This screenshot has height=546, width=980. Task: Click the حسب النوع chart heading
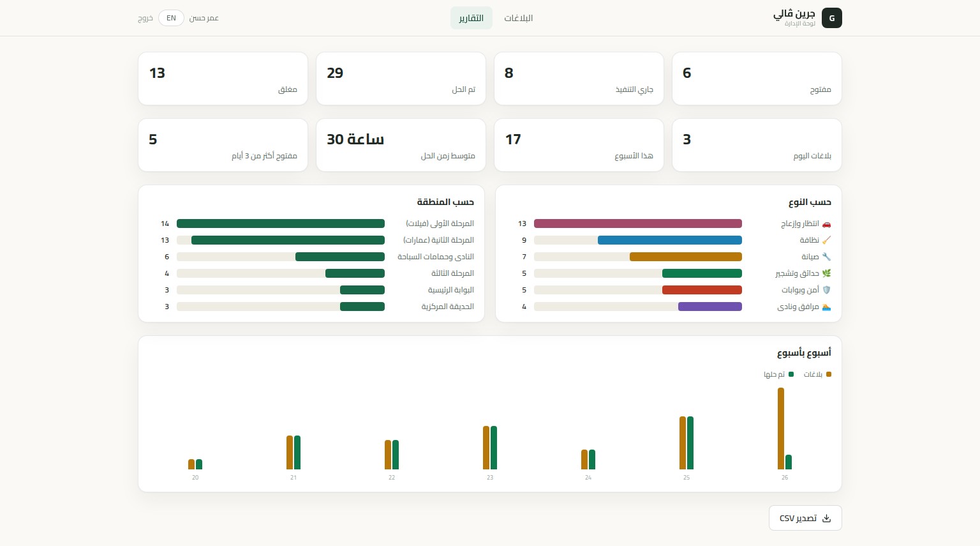point(810,202)
